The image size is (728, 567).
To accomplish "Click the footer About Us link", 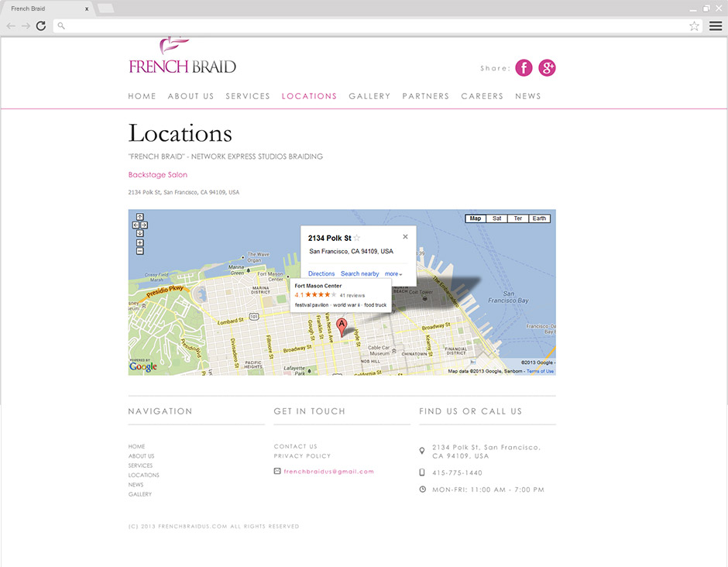I will point(142,456).
